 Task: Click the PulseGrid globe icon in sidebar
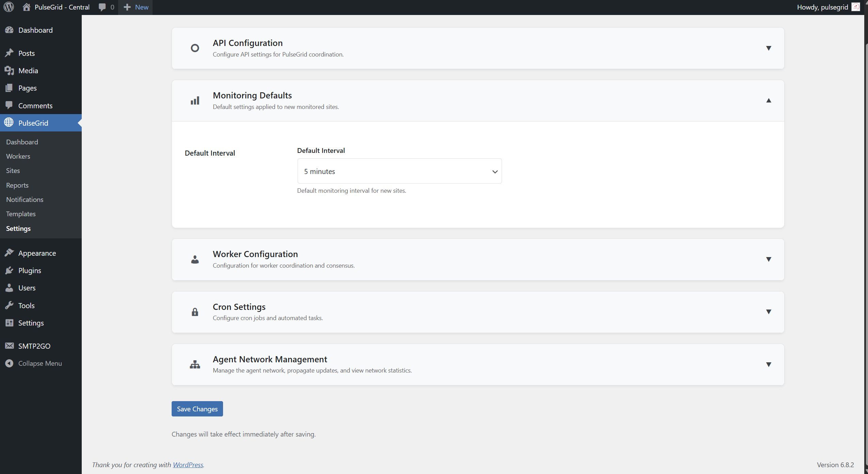coord(9,123)
